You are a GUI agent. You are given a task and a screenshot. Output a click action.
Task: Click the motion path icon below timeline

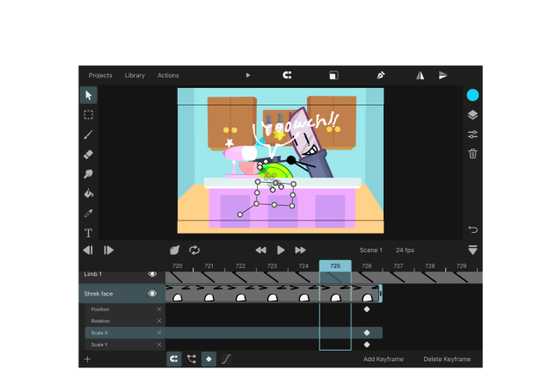tap(192, 359)
